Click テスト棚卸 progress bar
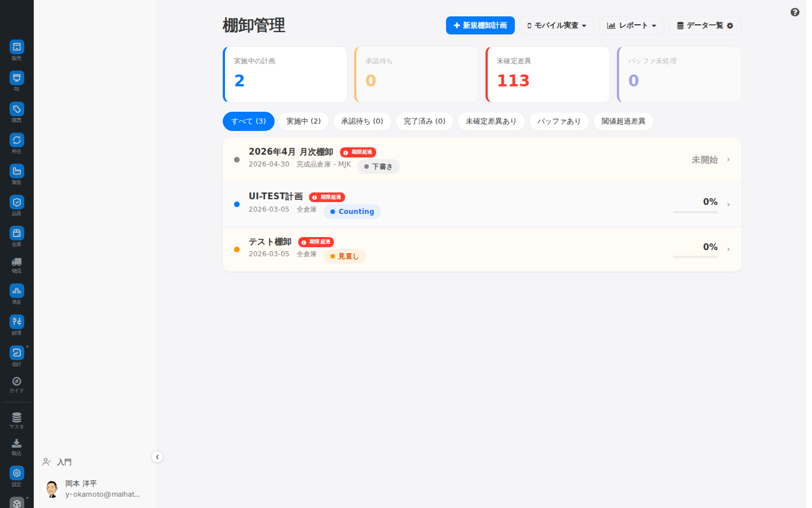Viewport: 812px width, 508px height. [x=695, y=257]
